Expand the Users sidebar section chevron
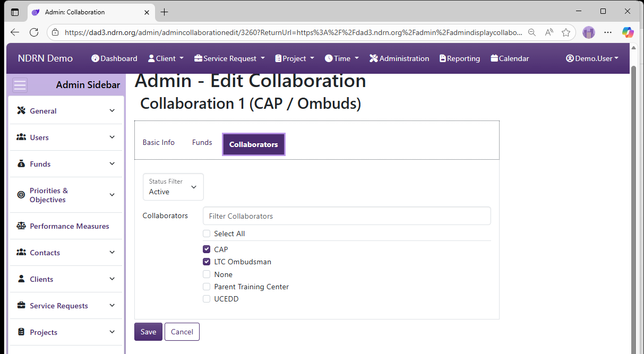Image resolution: width=644 pixels, height=354 pixels. pos(112,137)
